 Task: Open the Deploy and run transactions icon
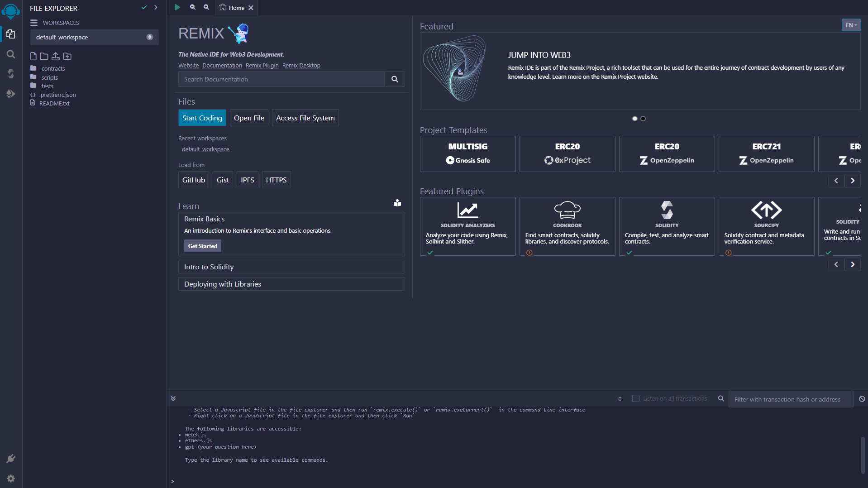[x=11, y=94]
